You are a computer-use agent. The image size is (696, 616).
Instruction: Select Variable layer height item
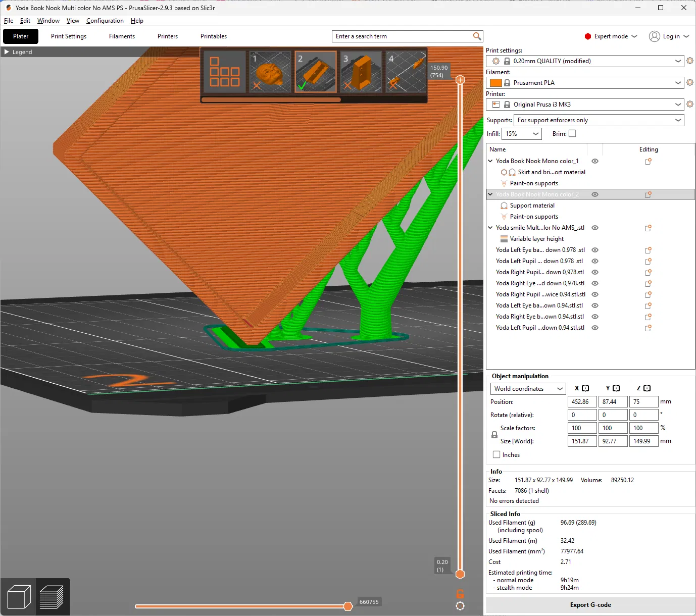point(537,239)
